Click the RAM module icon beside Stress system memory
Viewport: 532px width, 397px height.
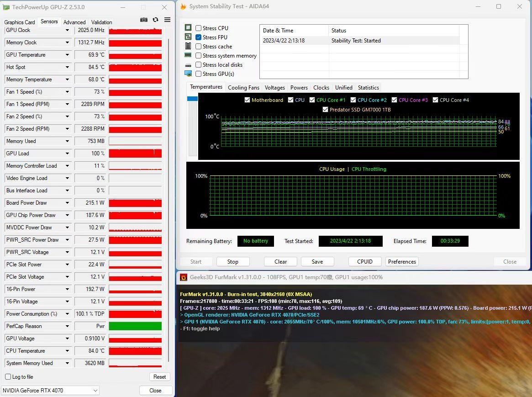click(x=188, y=55)
